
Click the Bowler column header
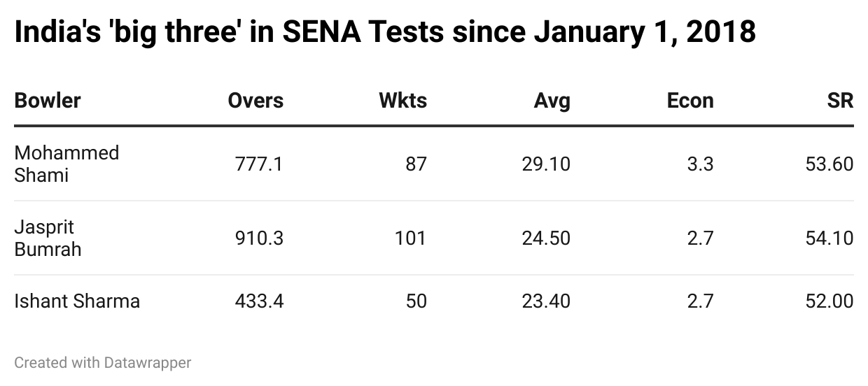[x=48, y=101]
